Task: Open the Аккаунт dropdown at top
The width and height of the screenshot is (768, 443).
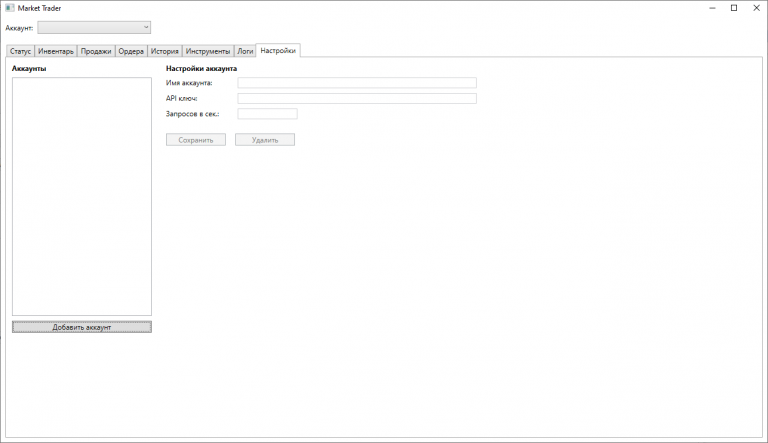Action: point(94,27)
